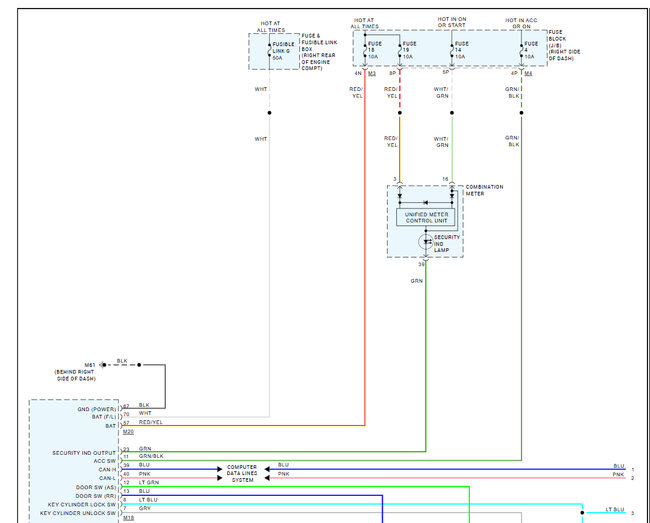The width and height of the screenshot is (650, 523).
Task: Click the LT BLU label at right edge
Action: click(x=615, y=509)
